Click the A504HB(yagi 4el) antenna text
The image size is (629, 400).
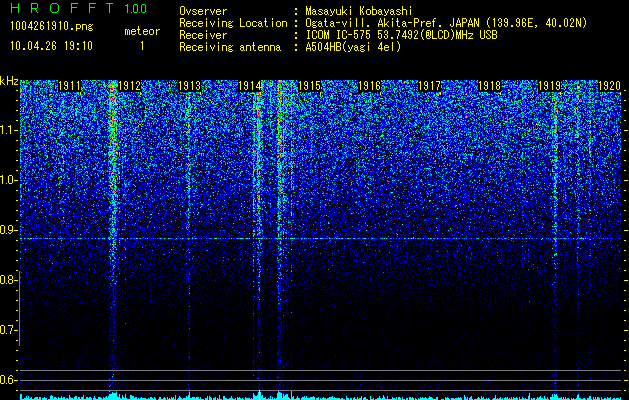(x=353, y=47)
